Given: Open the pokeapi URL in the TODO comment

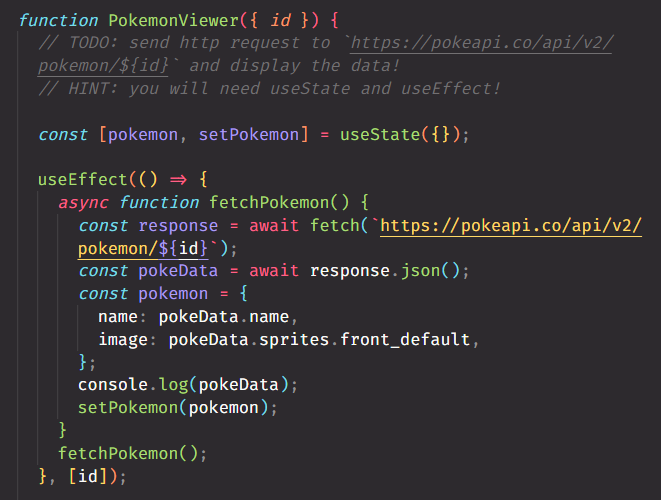Looking at the screenshot, I should [x=481, y=43].
